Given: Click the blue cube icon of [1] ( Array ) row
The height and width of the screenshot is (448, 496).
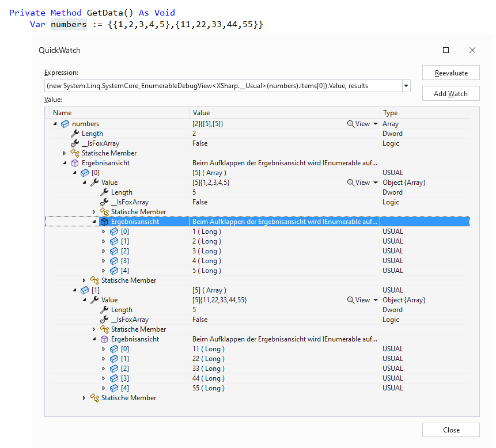Looking at the screenshot, I should pyautogui.click(x=85, y=290).
